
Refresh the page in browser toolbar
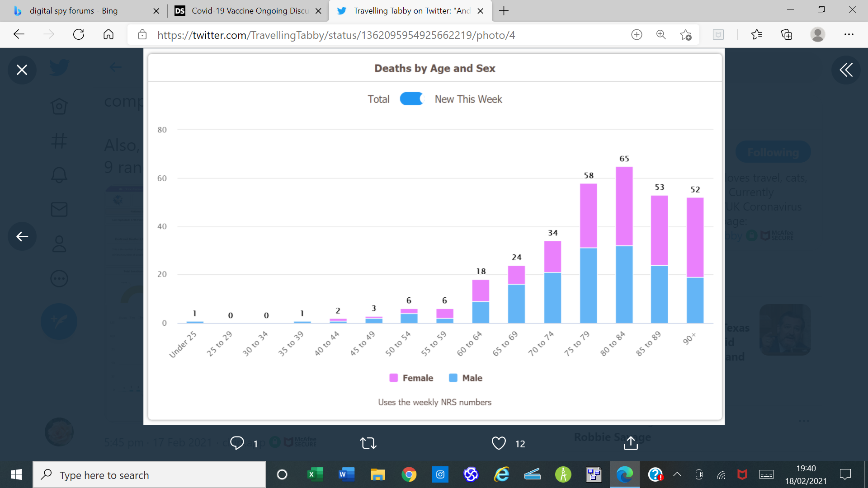[79, 35]
